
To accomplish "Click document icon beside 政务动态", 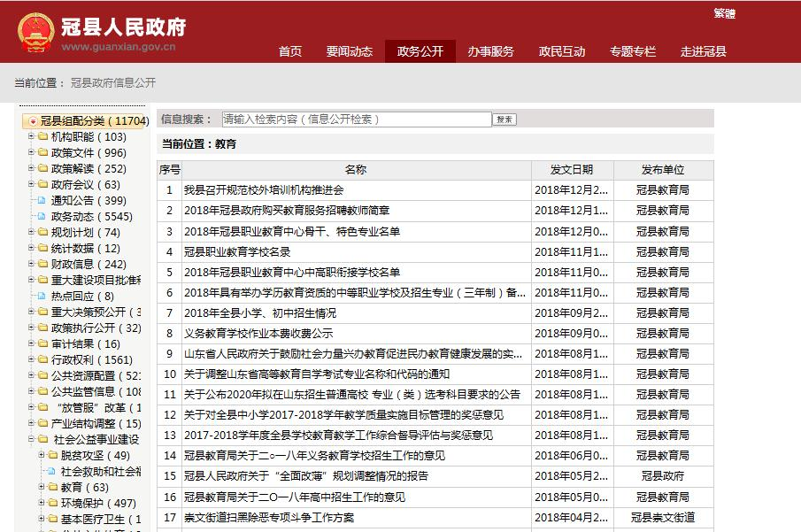I will [42, 216].
